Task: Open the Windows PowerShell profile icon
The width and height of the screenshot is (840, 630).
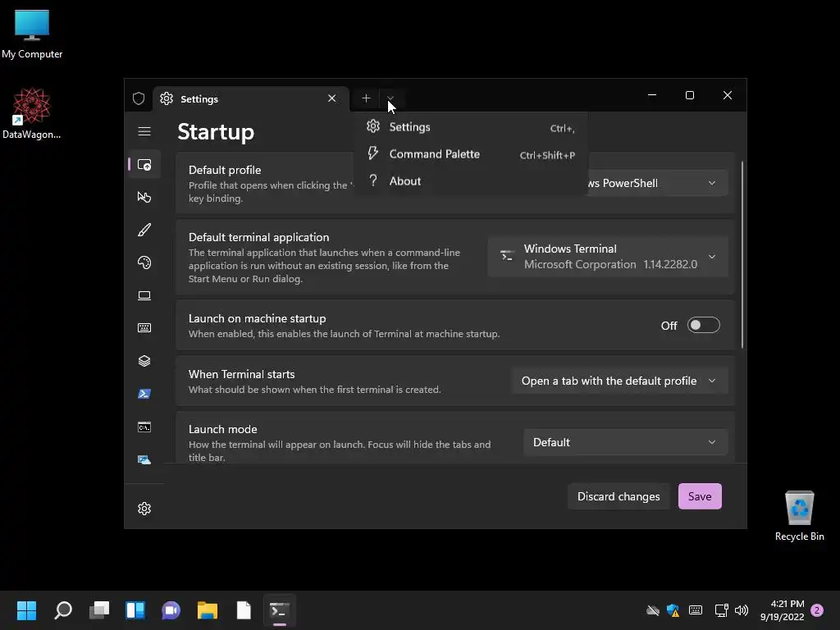Action: coord(144,394)
